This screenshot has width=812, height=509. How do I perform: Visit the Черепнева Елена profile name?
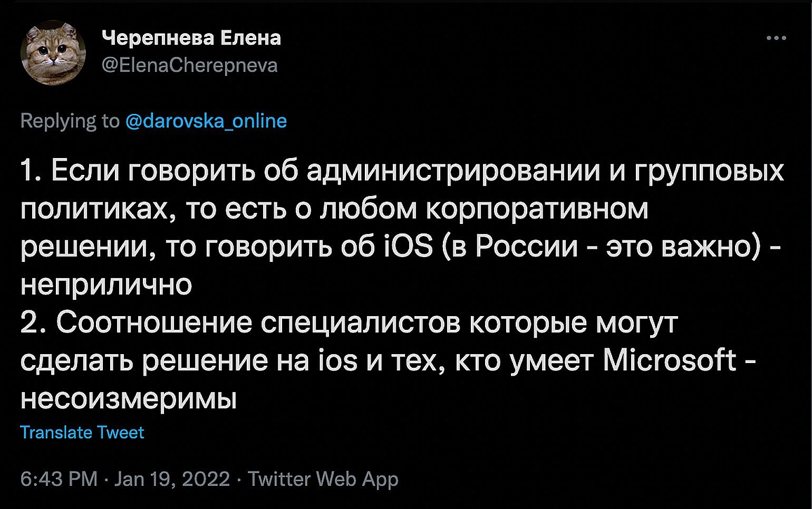point(191,38)
